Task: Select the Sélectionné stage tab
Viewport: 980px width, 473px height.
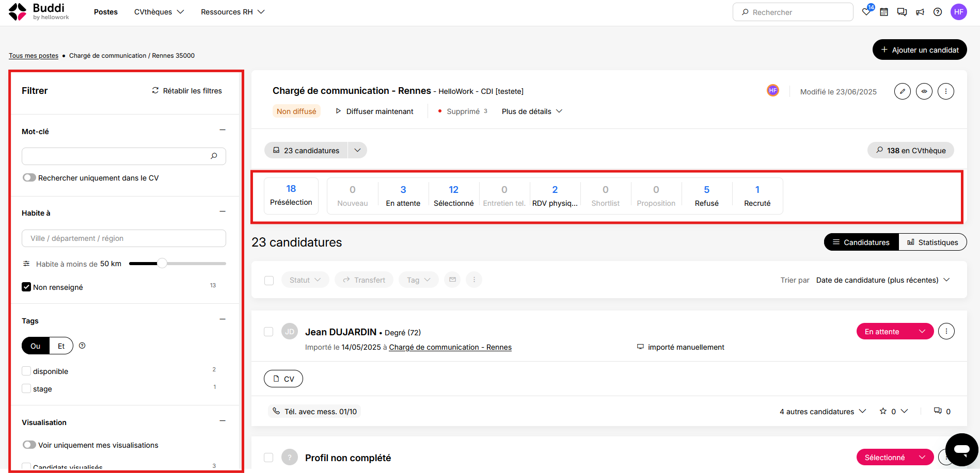Action: (x=454, y=196)
